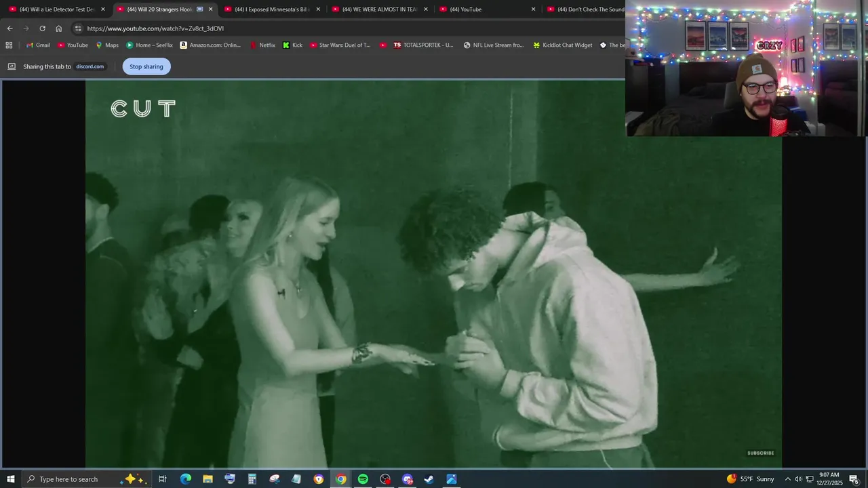Click the Stop sharing button

(x=146, y=66)
